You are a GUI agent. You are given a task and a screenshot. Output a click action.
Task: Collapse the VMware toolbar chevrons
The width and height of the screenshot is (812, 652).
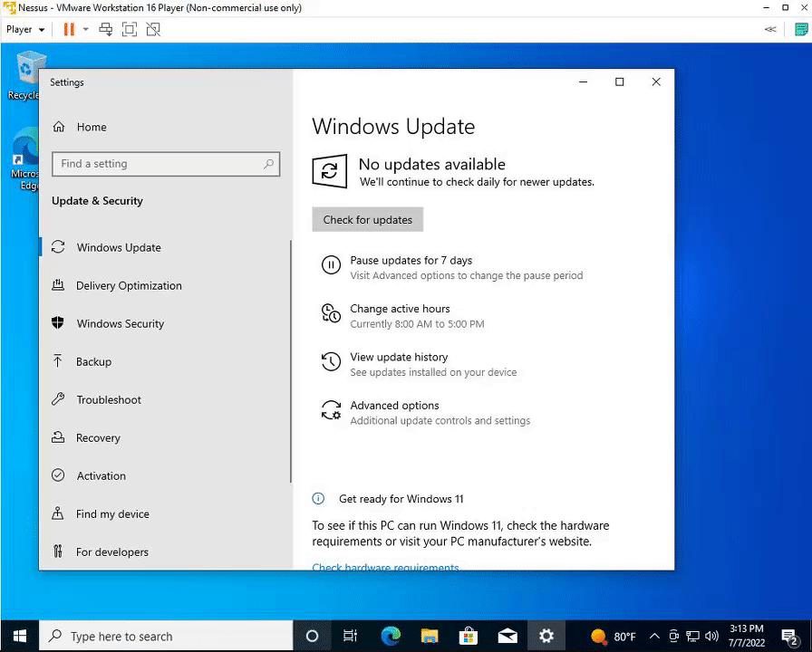[x=770, y=30]
